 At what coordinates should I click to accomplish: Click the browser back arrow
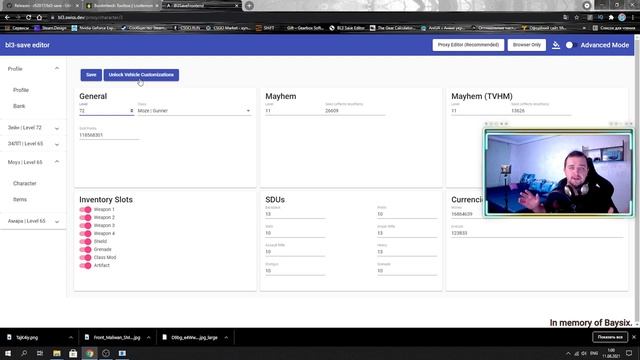7,18
